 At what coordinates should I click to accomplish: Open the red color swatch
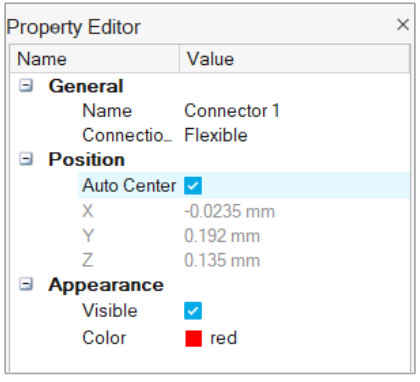193,338
